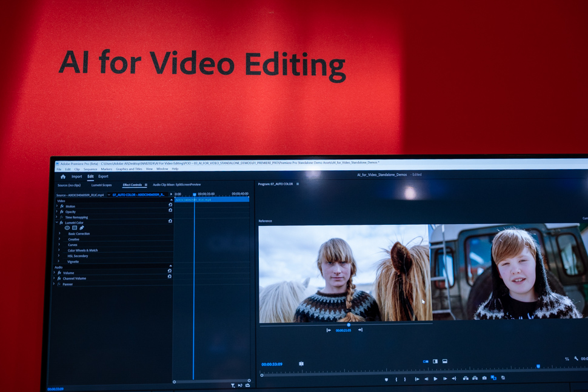Reset the Volume effect
This screenshot has width=588, height=392.
point(170,271)
